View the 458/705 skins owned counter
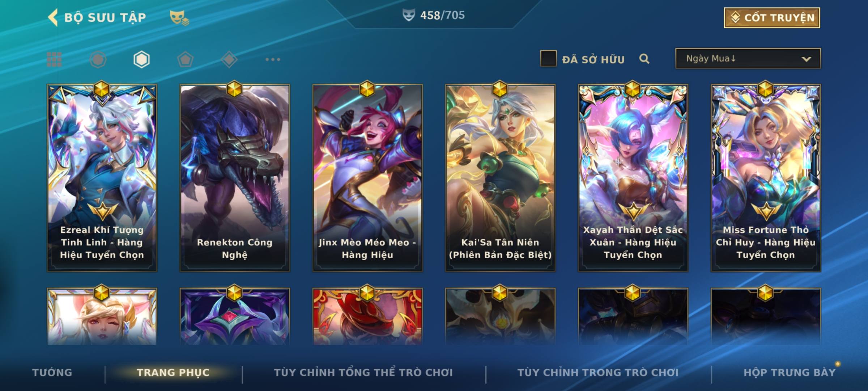The height and width of the screenshot is (391, 868). pyautogui.click(x=434, y=15)
